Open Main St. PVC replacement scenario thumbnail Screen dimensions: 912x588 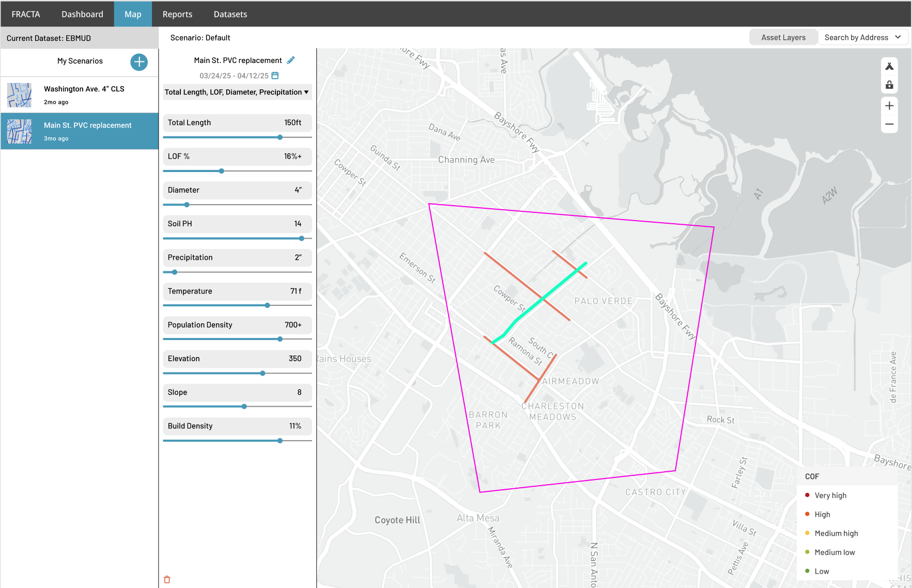[19, 131]
